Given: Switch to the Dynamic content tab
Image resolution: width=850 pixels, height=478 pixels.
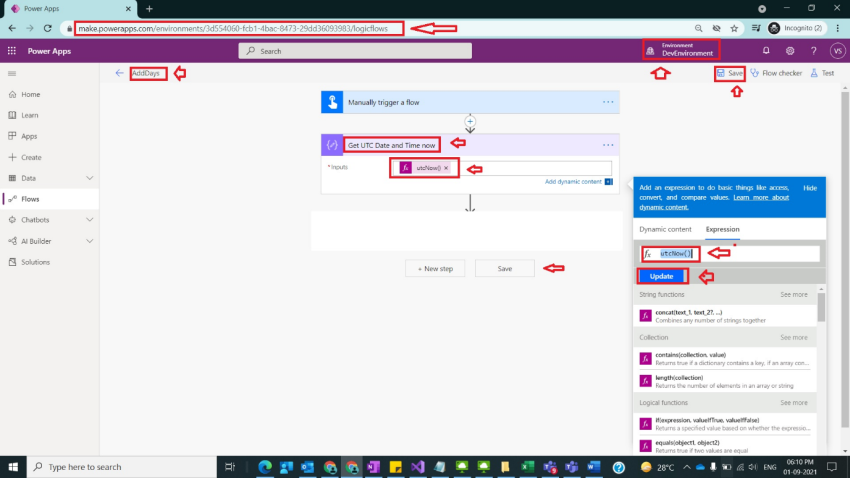Looking at the screenshot, I should (665, 229).
